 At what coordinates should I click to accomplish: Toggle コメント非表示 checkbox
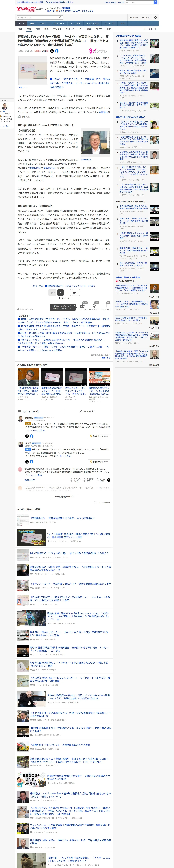[x=96, y=502]
